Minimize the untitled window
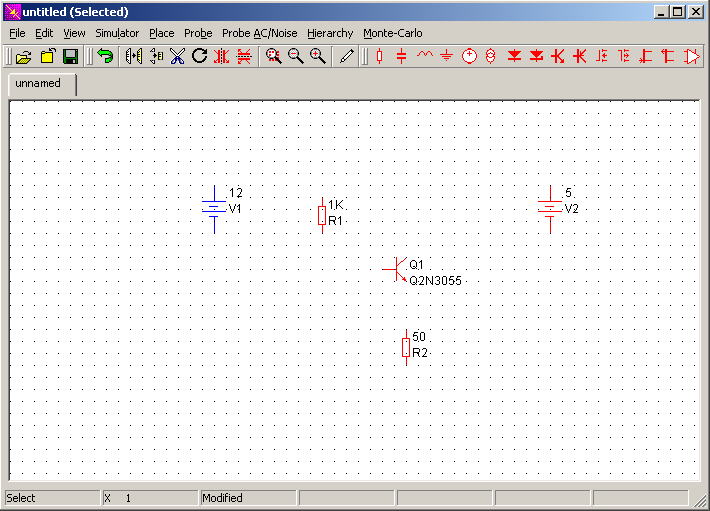The height and width of the screenshot is (511, 710). 662,12
